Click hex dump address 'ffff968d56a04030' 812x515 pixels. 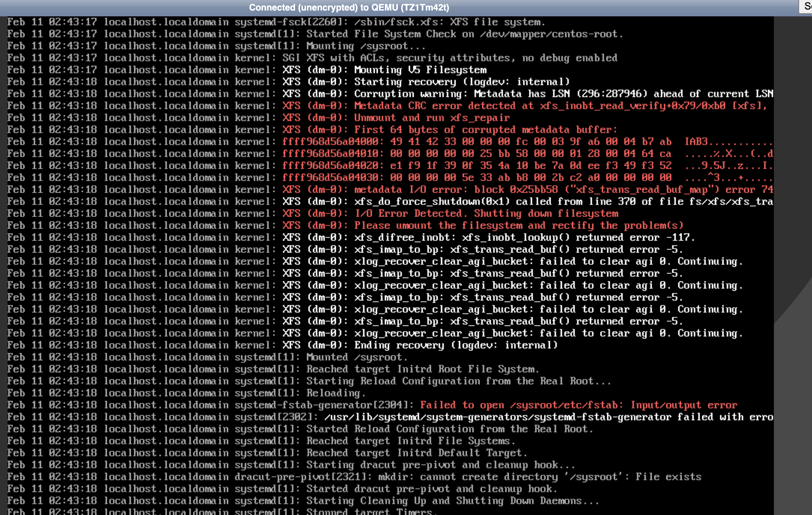click(x=330, y=177)
